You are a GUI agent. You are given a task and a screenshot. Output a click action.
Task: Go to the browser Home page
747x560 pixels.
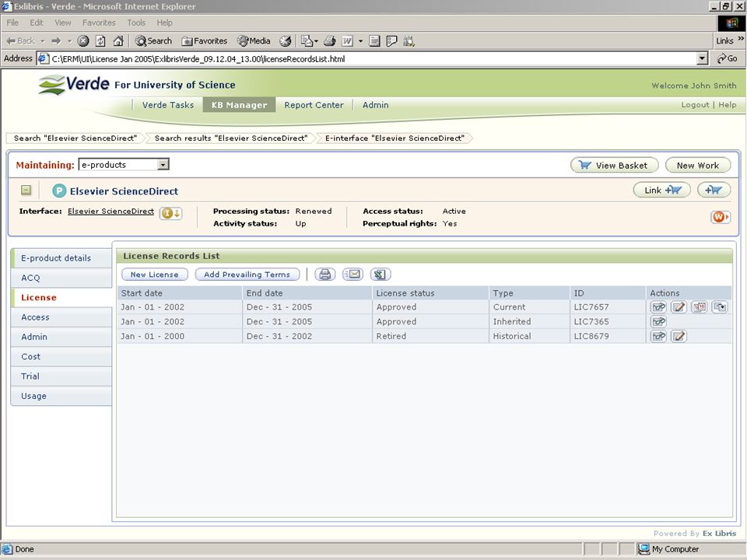[118, 41]
